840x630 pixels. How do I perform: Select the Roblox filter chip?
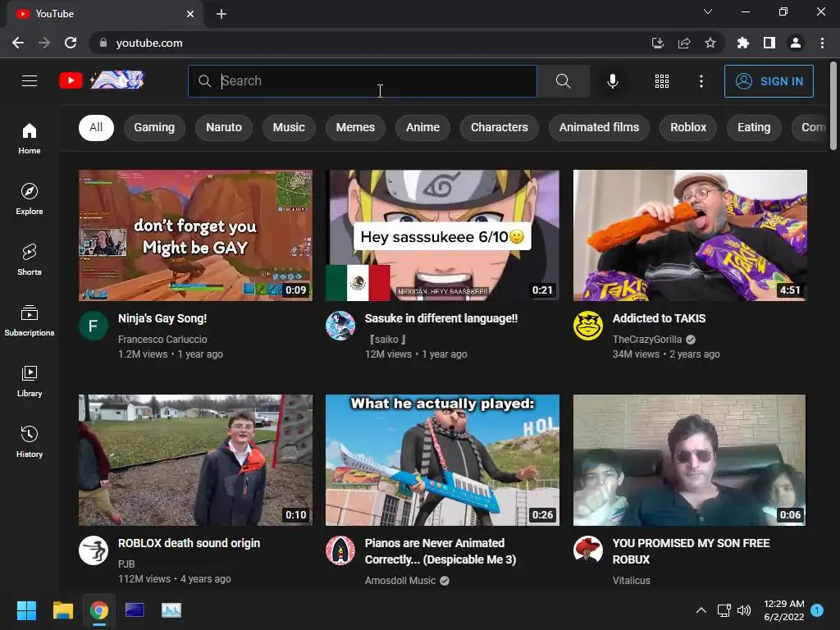click(688, 127)
